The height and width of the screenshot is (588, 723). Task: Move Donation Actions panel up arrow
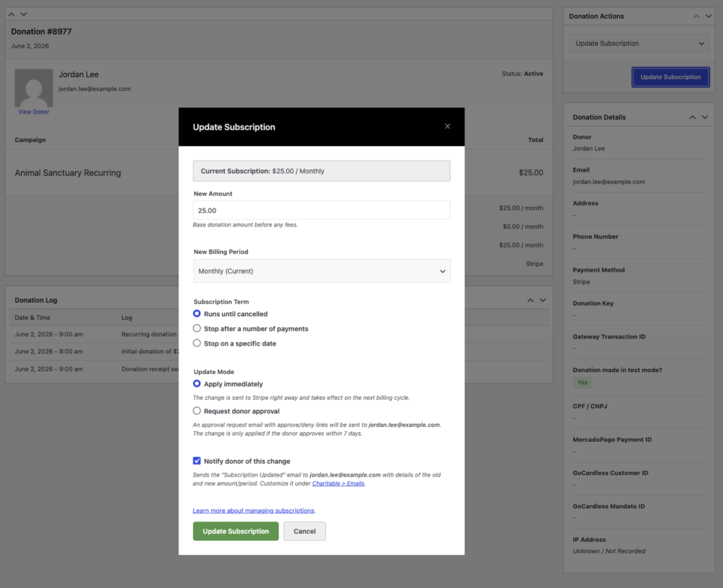click(696, 16)
